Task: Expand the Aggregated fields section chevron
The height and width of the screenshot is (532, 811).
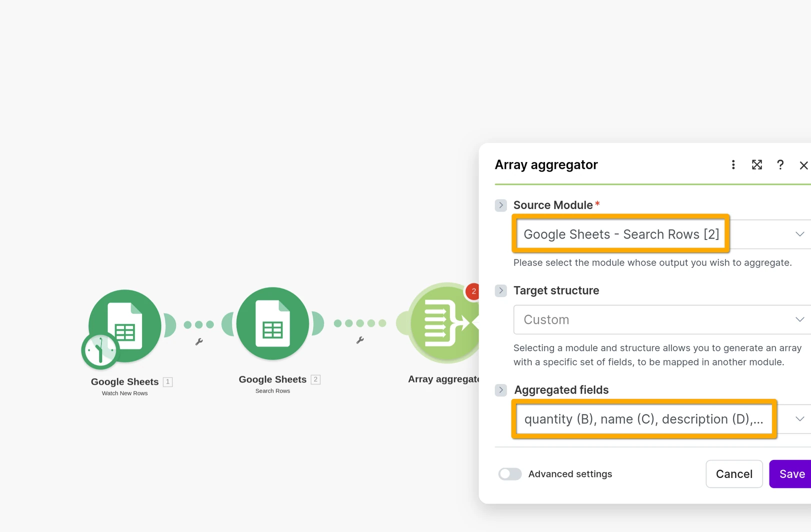Action: pyautogui.click(x=500, y=389)
